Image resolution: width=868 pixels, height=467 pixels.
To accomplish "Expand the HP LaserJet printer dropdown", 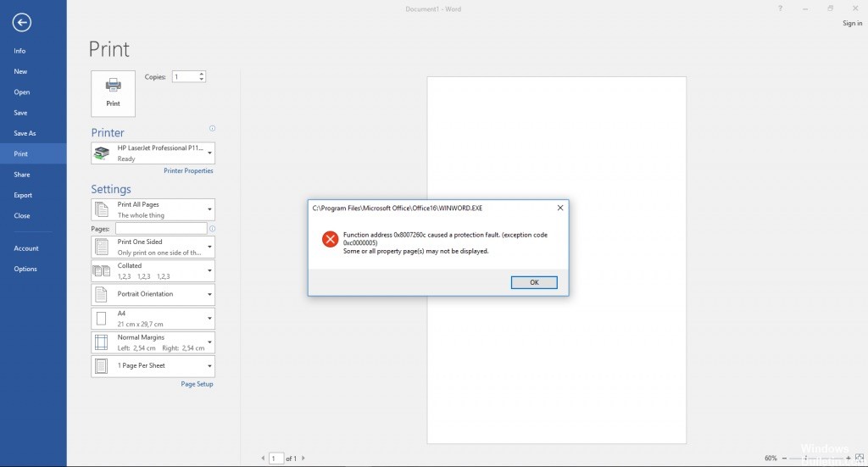I will (210, 153).
